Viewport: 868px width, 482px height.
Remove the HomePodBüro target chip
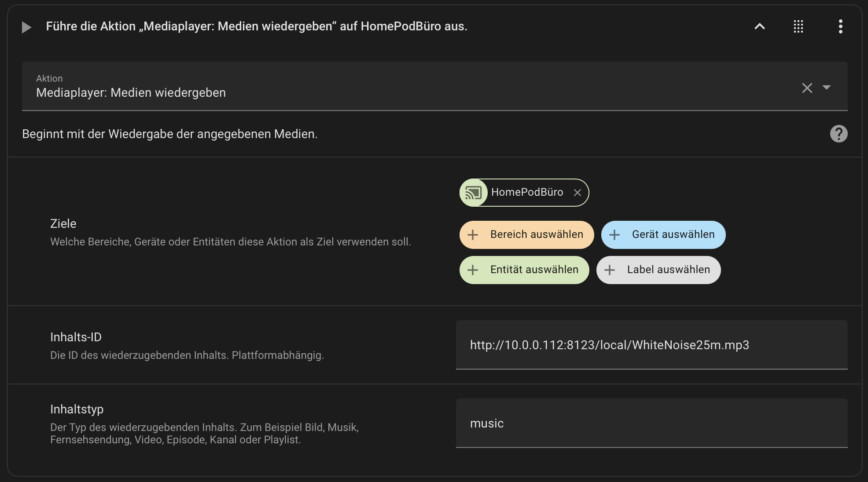pos(577,193)
